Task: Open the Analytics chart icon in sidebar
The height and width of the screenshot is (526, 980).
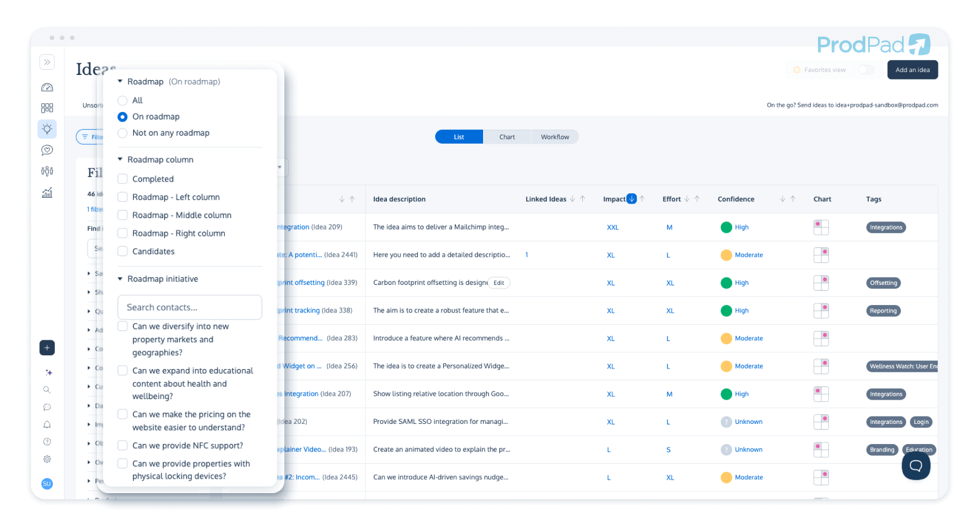Action: [47, 193]
